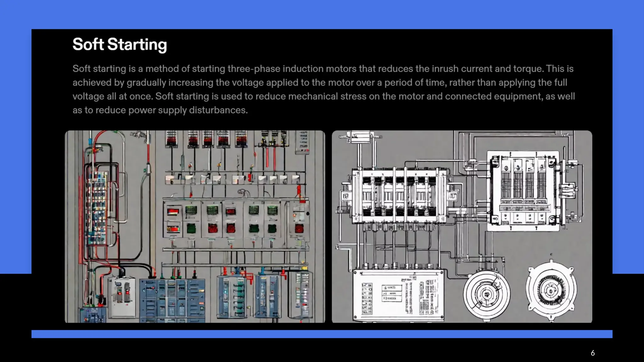
Task: Click the word "torque" in the paragraph
Action: tap(528, 69)
